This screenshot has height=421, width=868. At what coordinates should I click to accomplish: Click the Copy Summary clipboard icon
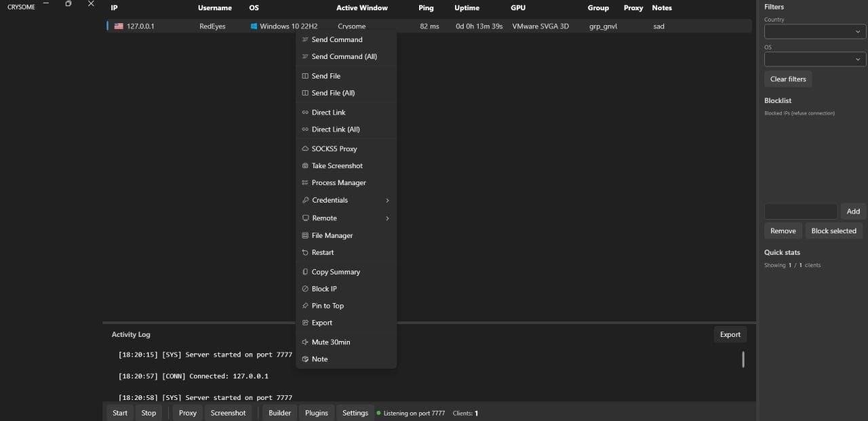[x=305, y=273]
